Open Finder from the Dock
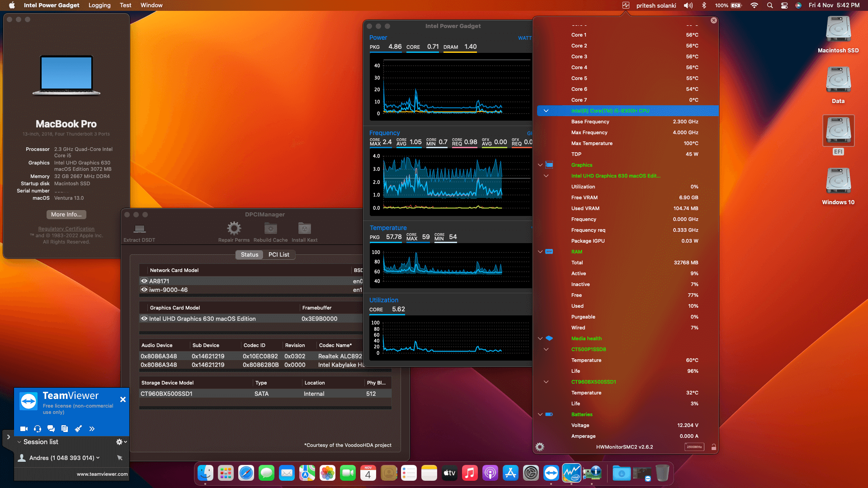The height and width of the screenshot is (488, 868). click(205, 473)
